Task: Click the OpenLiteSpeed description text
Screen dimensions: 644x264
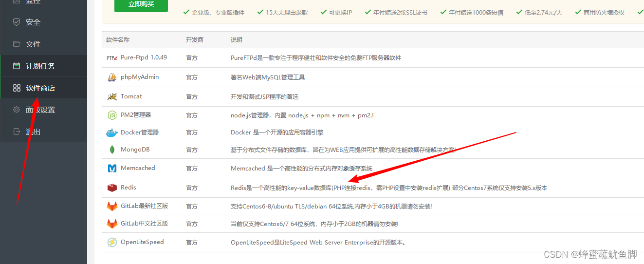Action: 318,243
